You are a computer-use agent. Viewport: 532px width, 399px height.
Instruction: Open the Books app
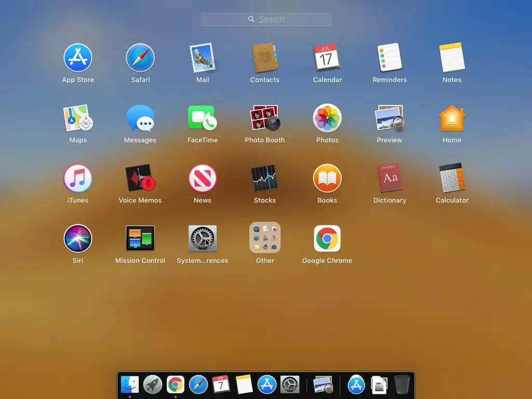[x=327, y=178]
